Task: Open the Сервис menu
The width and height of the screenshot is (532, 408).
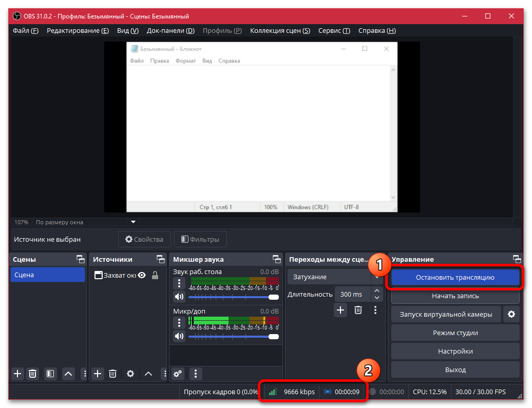Action: click(x=334, y=30)
